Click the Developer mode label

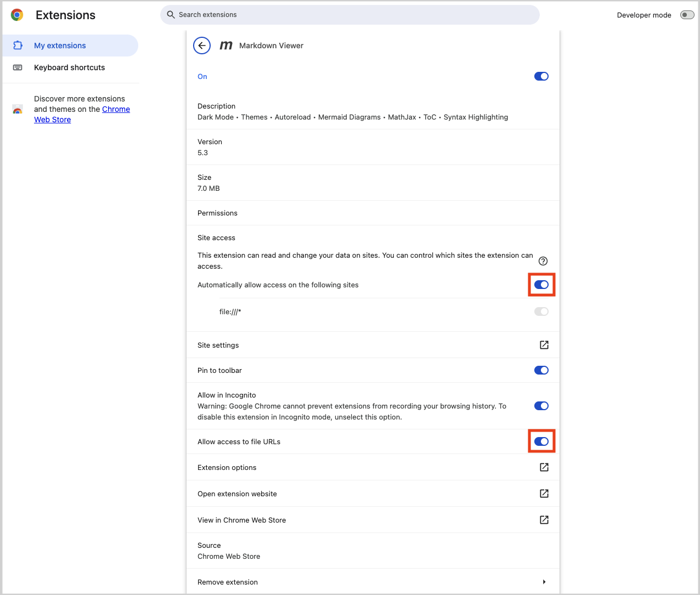coord(644,15)
